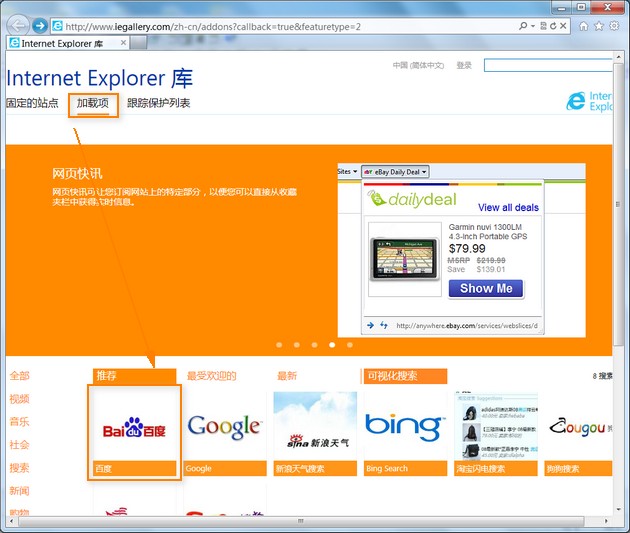Click the horizontal scrollbar right arrow

(606, 521)
